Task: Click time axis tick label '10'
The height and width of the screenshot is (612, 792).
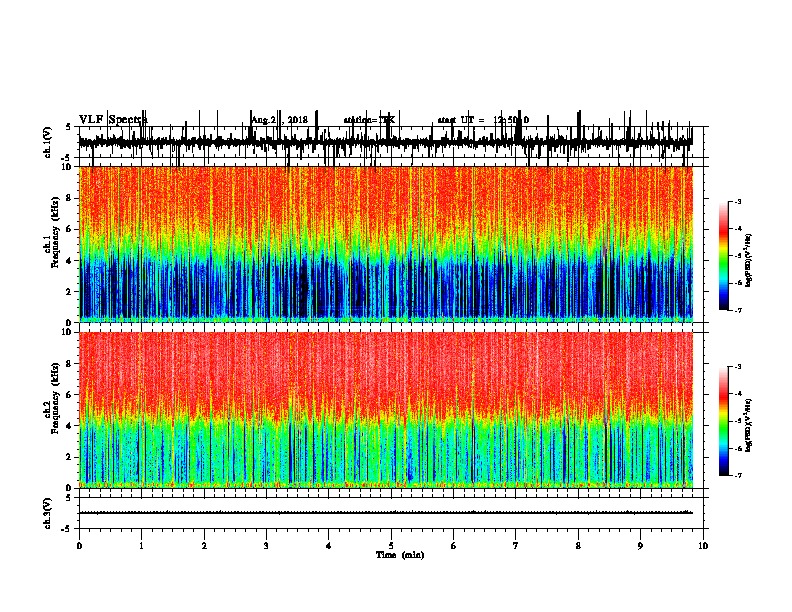Action: click(x=703, y=545)
